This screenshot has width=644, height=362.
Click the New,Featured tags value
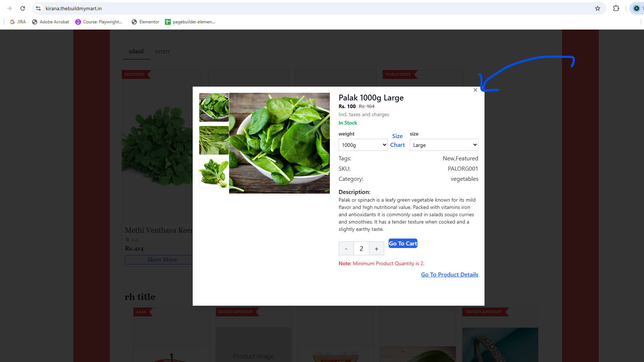(460, 159)
